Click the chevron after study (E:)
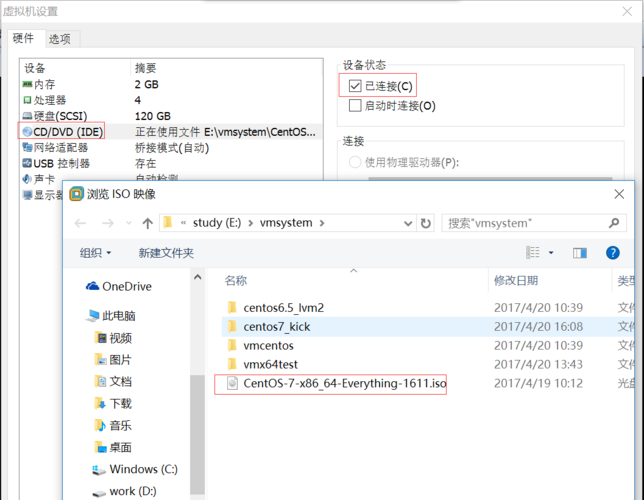644x500 pixels. tap(251, 223)
